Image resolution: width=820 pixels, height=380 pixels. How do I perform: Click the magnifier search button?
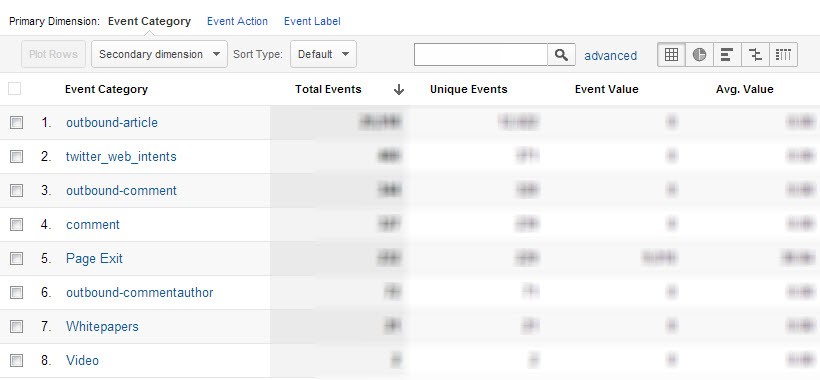click(x=561, y=54)
